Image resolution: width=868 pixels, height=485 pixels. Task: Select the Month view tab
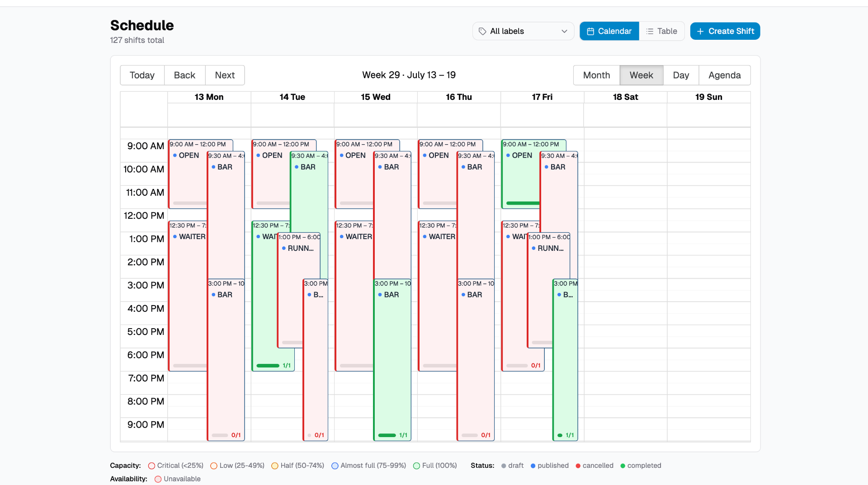click(596, 75)
